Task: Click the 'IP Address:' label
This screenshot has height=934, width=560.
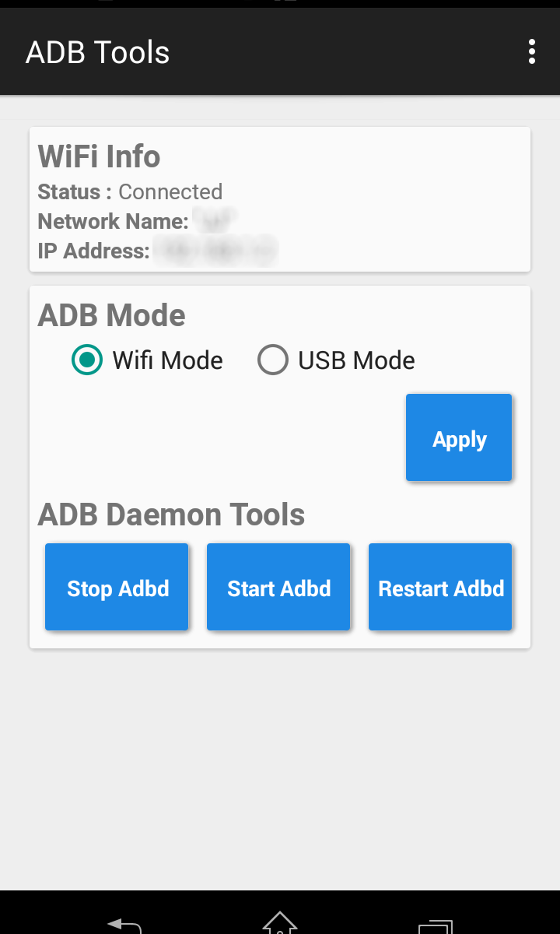Action: [93, 251]
